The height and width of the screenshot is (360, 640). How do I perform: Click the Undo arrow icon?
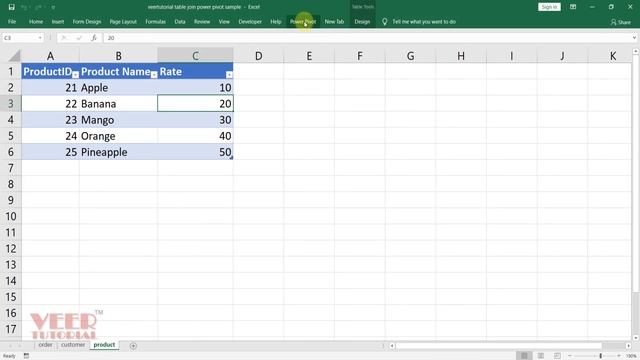24,7
